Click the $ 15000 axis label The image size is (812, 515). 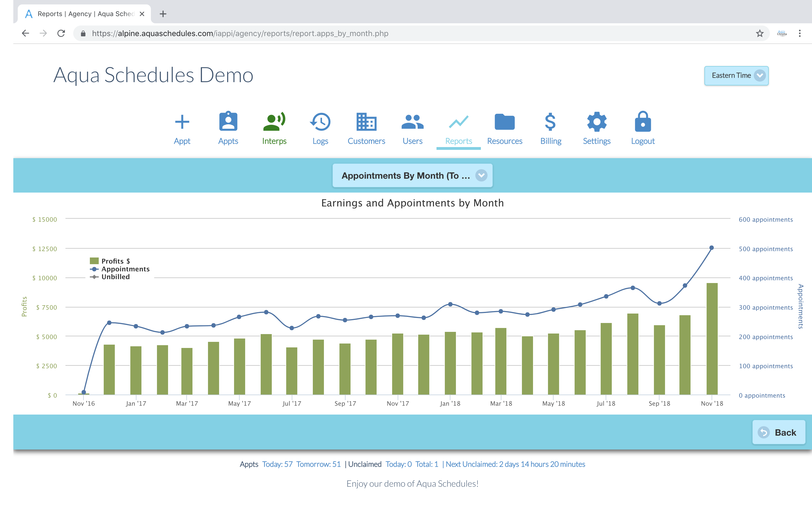click(45, 219)
